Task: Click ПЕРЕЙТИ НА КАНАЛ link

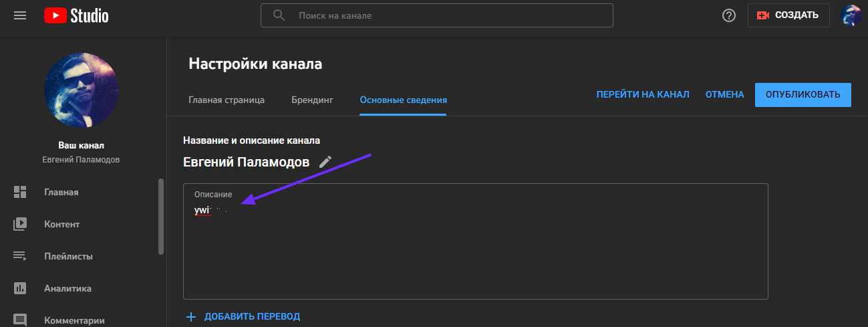Action: pos(643,95)
